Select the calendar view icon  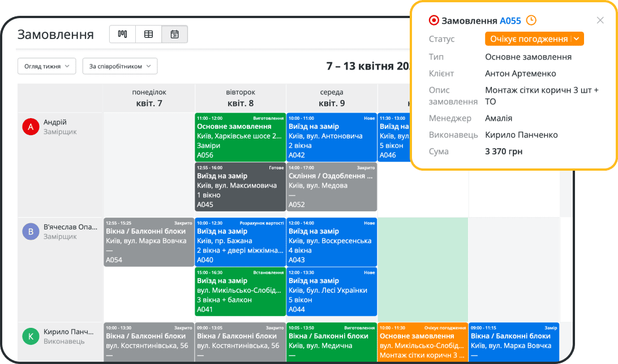(x=174, y=34)
